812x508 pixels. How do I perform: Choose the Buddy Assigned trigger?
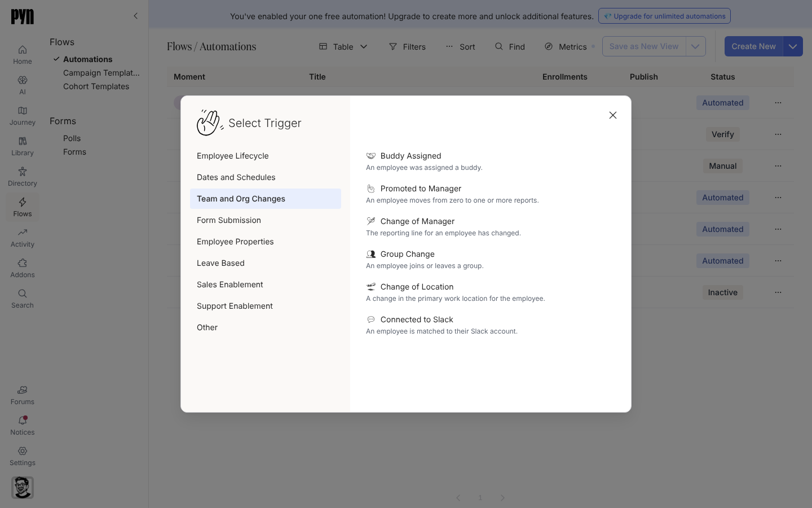click(424, 161)
